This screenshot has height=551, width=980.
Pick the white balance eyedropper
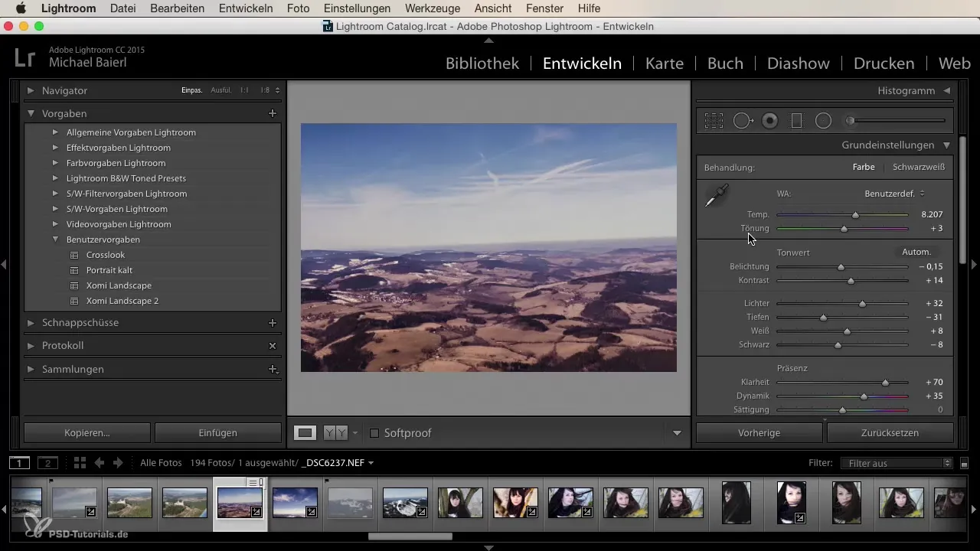click(x=717, y=196)
